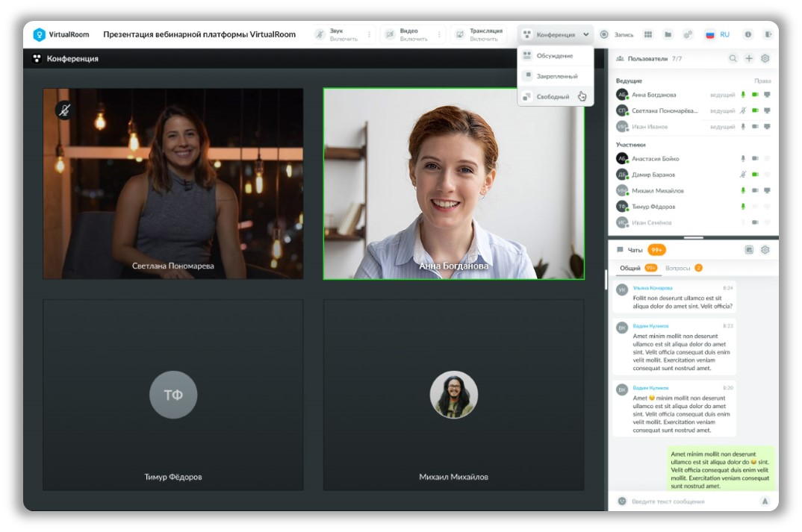
Task: Open the Звук options three-dot menu
Action: (369, 34)
